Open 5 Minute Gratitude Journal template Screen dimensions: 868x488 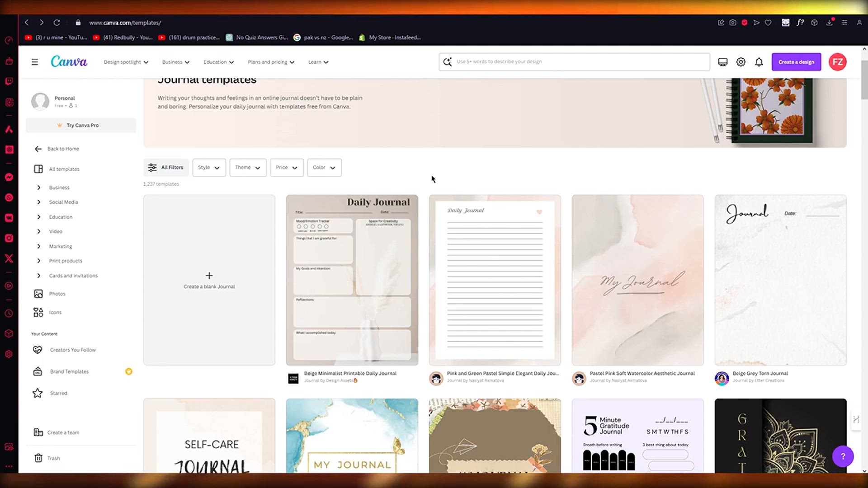click(x=637, y=436)
